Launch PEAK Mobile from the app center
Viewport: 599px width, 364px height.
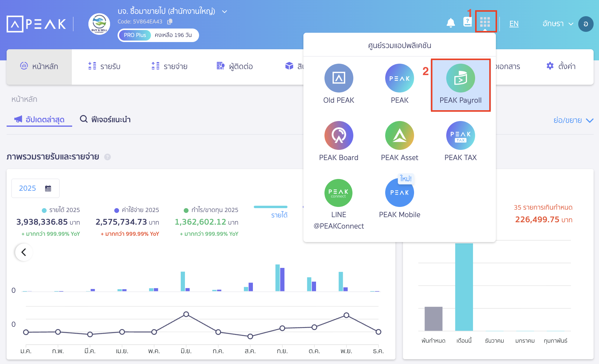coord(399,197)
